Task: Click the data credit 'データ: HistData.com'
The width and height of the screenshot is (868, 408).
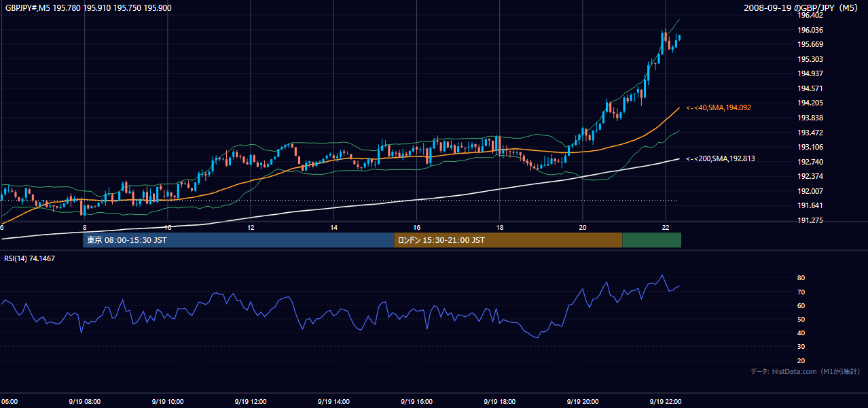Action: pos(782,371)
